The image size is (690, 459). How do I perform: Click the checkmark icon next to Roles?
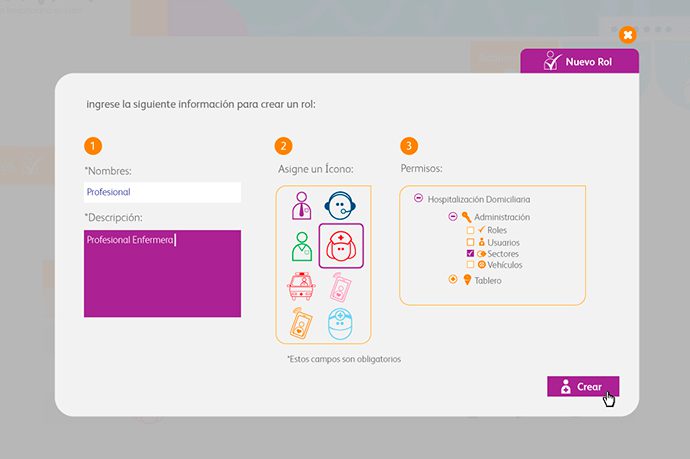click(481, 229)
